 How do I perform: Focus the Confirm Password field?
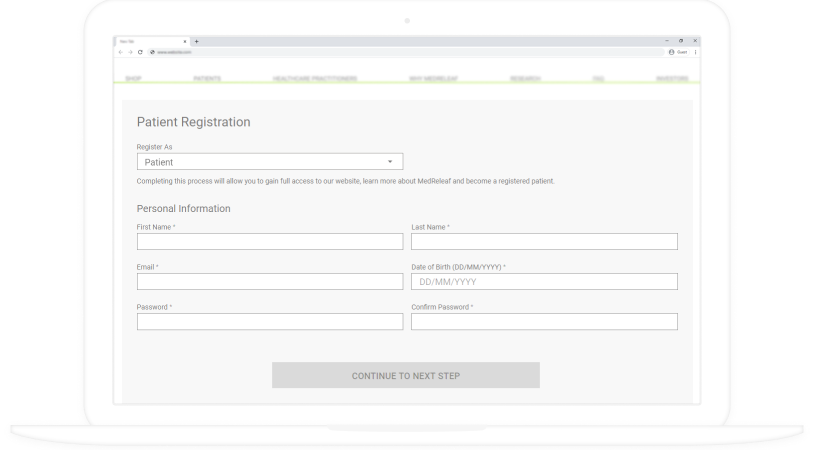pyautogui.click(x=544, y=322)
